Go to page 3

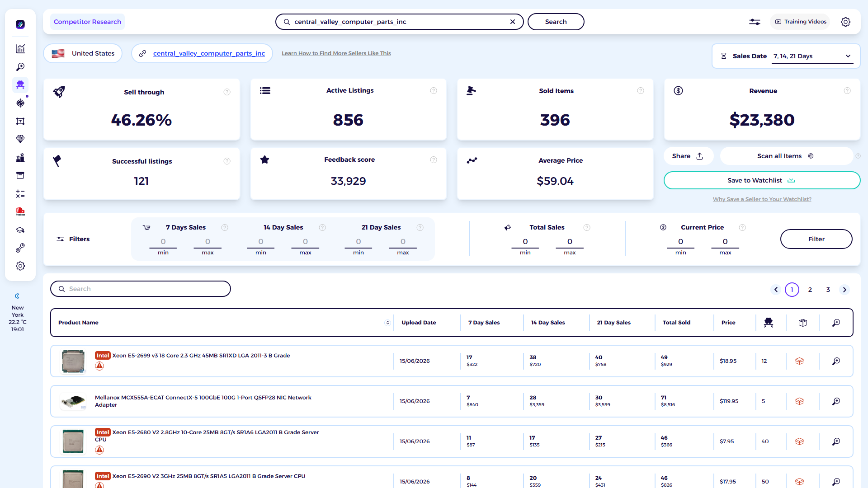click(828, 290)
